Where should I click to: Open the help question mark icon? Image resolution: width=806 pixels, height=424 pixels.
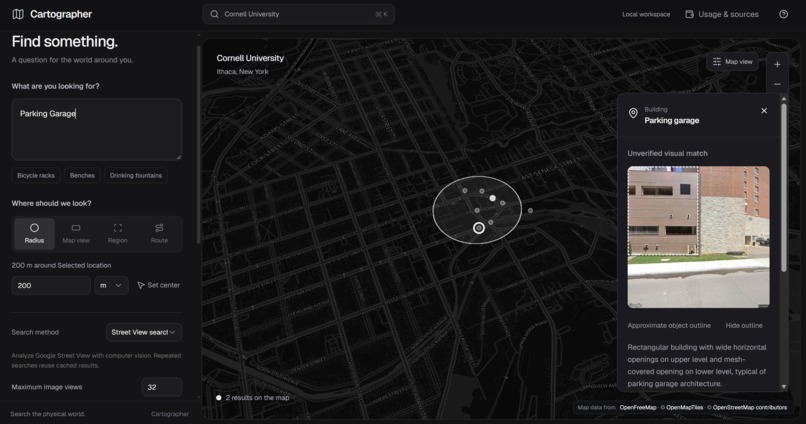783,14
